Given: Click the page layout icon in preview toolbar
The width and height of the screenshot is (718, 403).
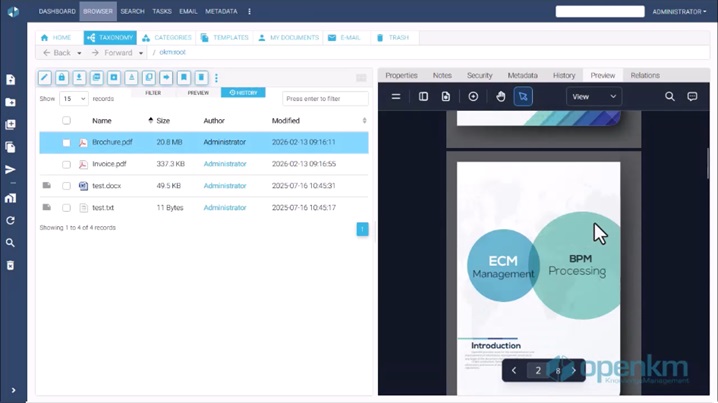Looking at the screenshot, I should tap(446, 97).
